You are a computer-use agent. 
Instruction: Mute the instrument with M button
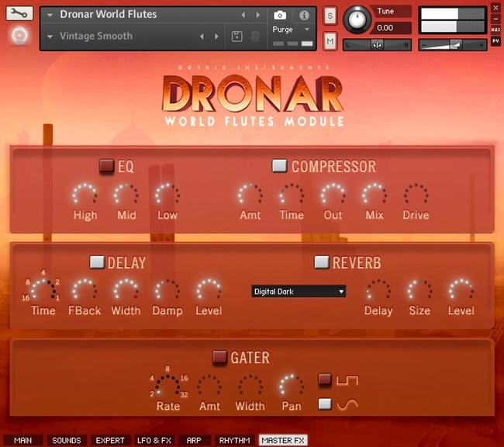pos(330,41)
